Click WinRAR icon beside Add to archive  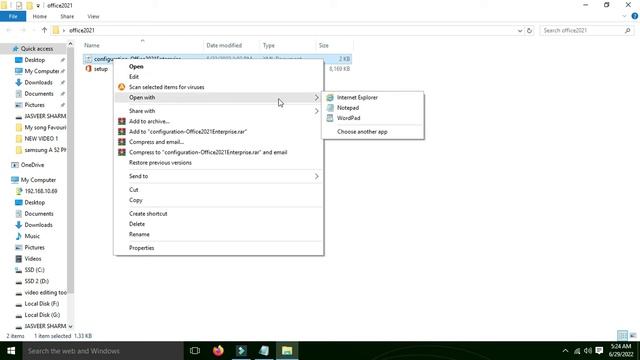point(122,121)
